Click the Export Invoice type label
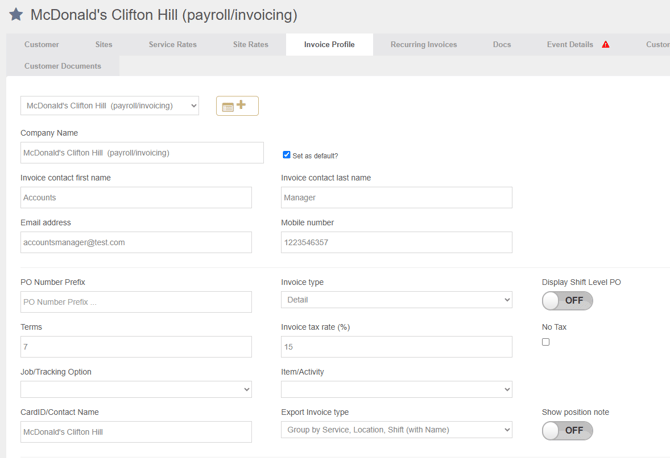 [x=315, y=412]
